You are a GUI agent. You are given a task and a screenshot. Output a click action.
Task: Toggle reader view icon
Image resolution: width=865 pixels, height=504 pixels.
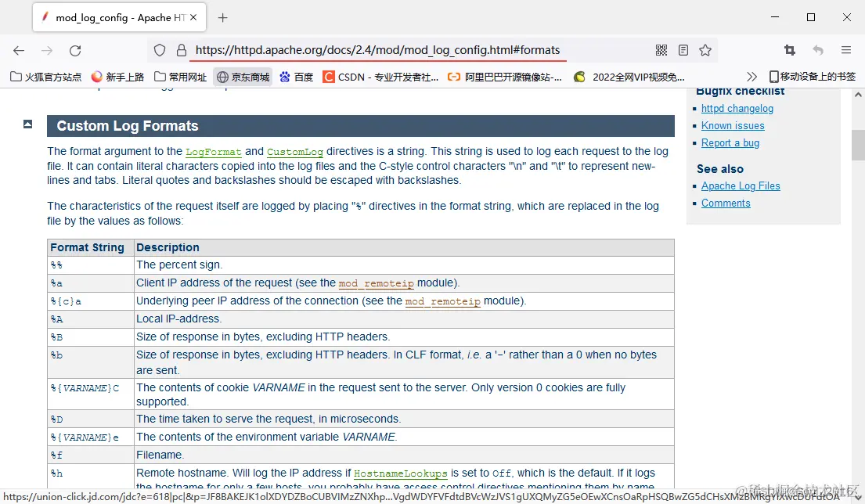(x=683, y=50)
